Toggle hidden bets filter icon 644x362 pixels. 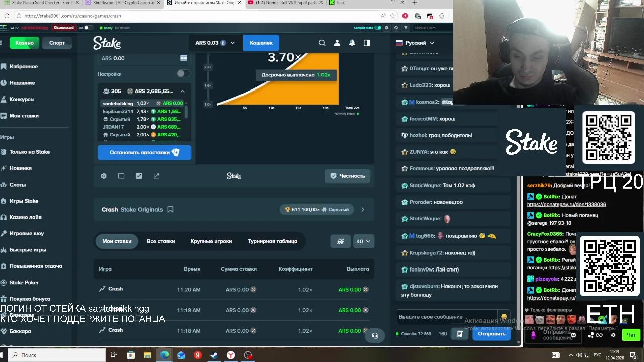340,241
